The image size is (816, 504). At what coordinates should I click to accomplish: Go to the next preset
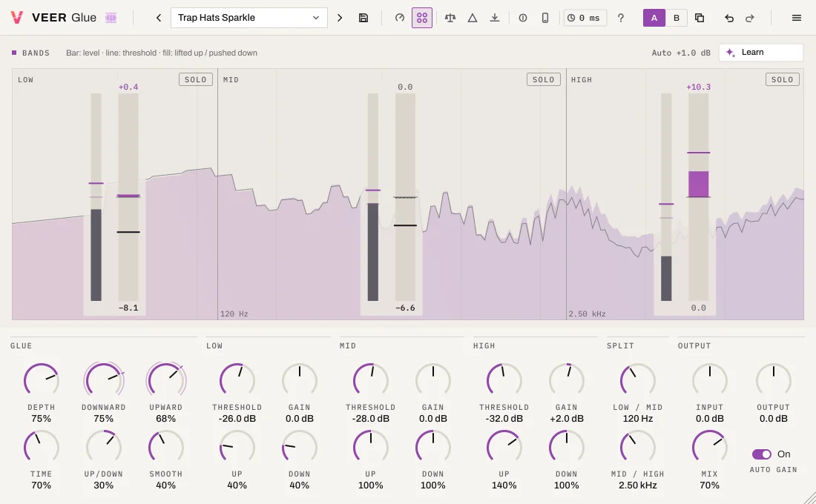coord(340,18)
